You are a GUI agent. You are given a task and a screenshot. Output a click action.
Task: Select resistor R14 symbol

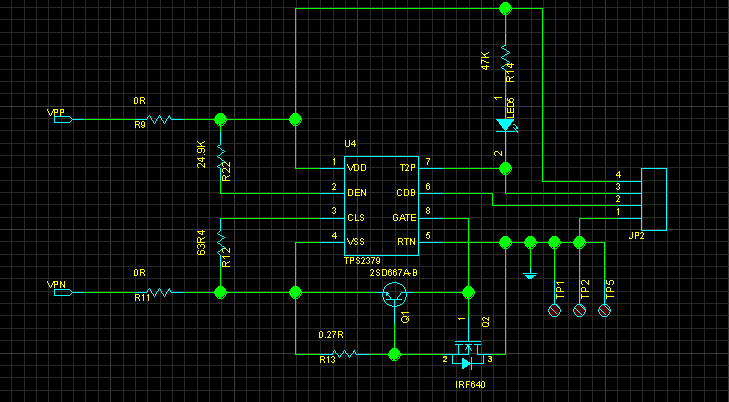coord(505,57)
